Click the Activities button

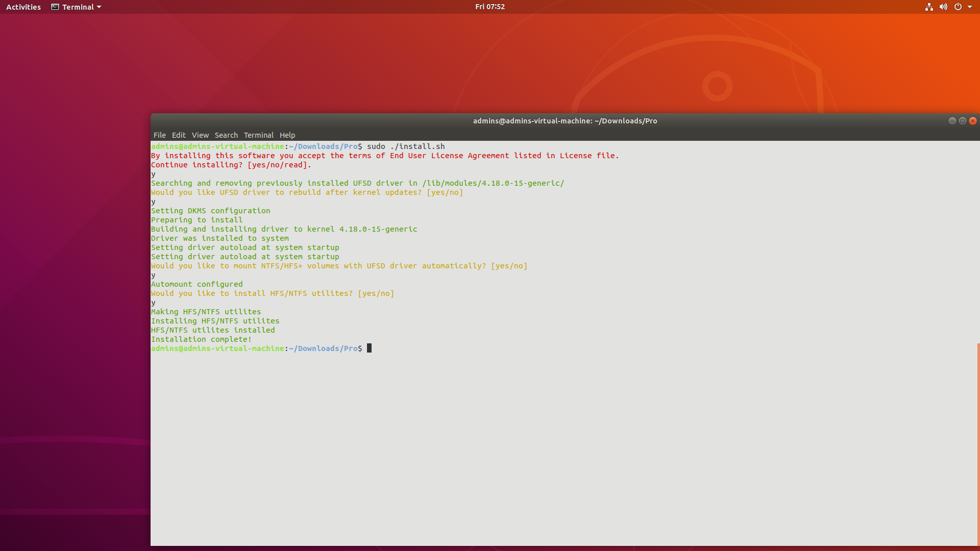coord(23,7)
